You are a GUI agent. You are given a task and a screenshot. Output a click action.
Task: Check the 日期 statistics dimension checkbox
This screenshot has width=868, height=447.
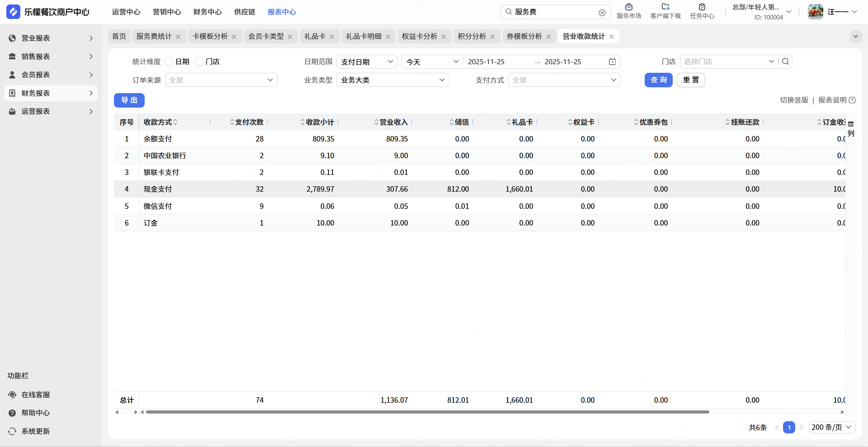point(170,61)
